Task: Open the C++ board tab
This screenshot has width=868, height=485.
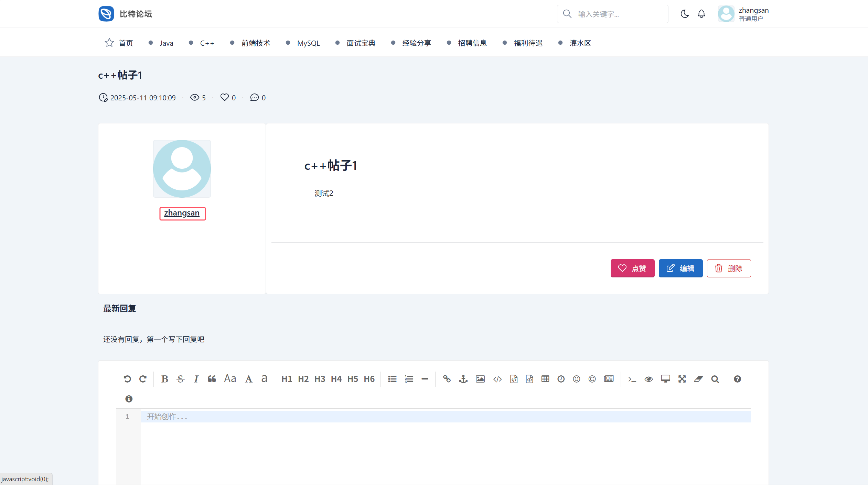Action: (x=207, y=43)
